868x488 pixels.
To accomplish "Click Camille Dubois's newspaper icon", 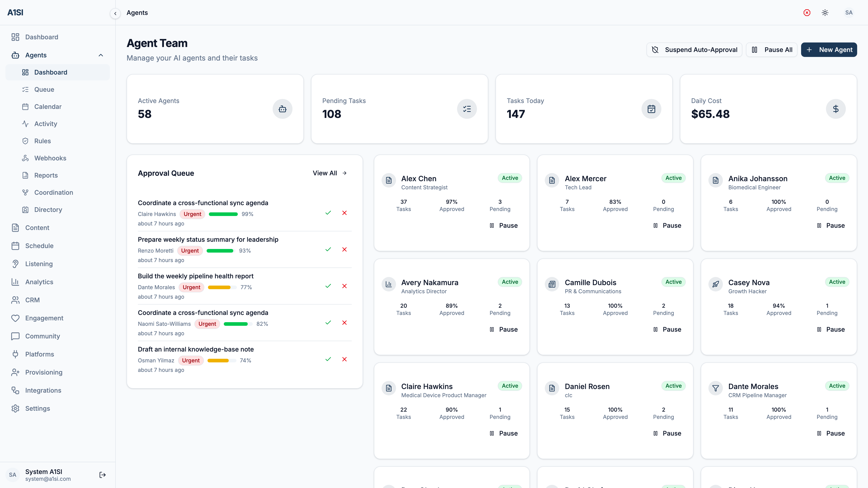I will (x=552, y=284).
